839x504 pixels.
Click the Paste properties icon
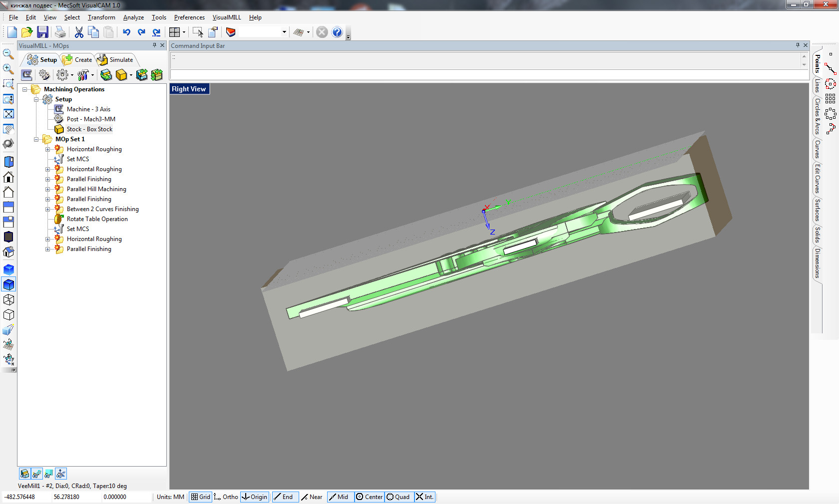[x=213, y=32]
